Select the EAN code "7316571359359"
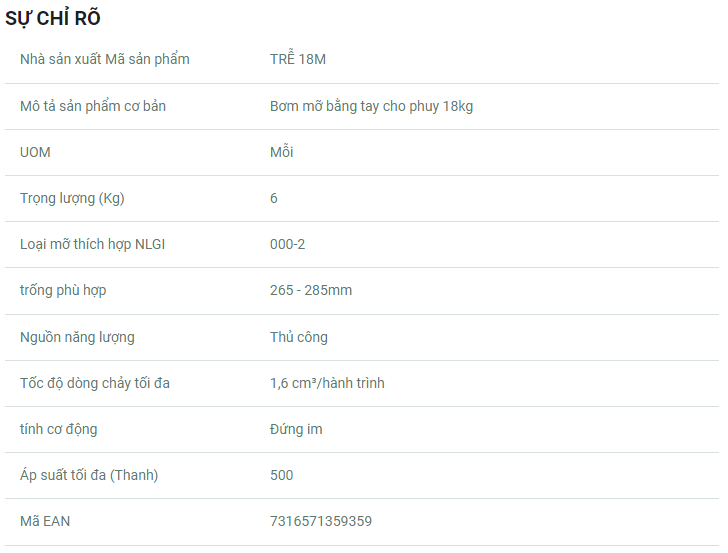Viewport: 728px width, 553px height. point(321,521)
